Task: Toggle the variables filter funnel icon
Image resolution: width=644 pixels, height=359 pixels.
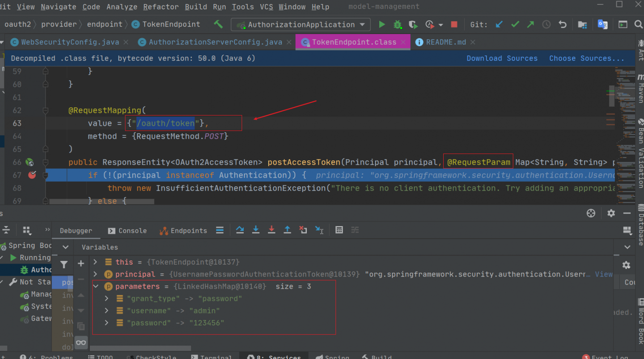Action: coord(64,265)
